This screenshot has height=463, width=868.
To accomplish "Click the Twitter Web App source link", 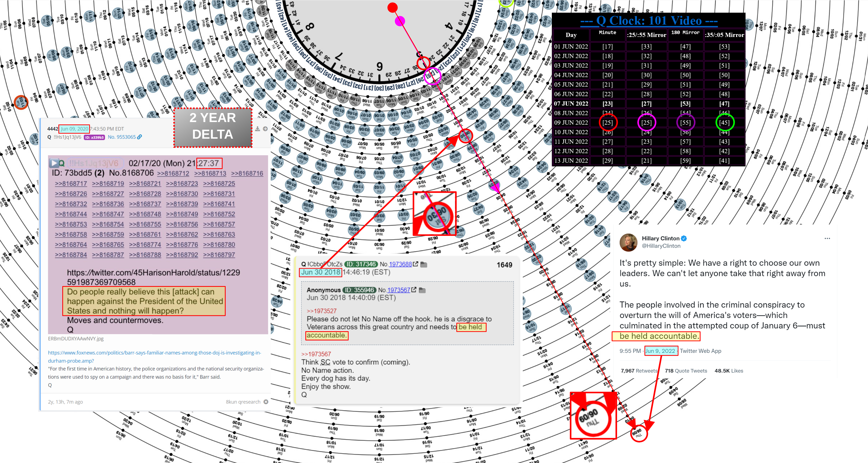I will pyautogui.click(x=700, y=351).
